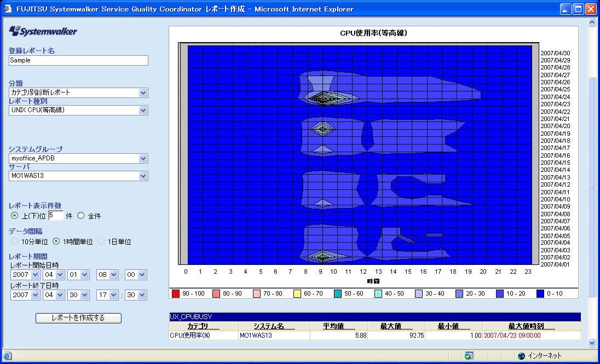Click the システム名 column header
Screen dimensions: 600x364
click(x=274, y=326)
